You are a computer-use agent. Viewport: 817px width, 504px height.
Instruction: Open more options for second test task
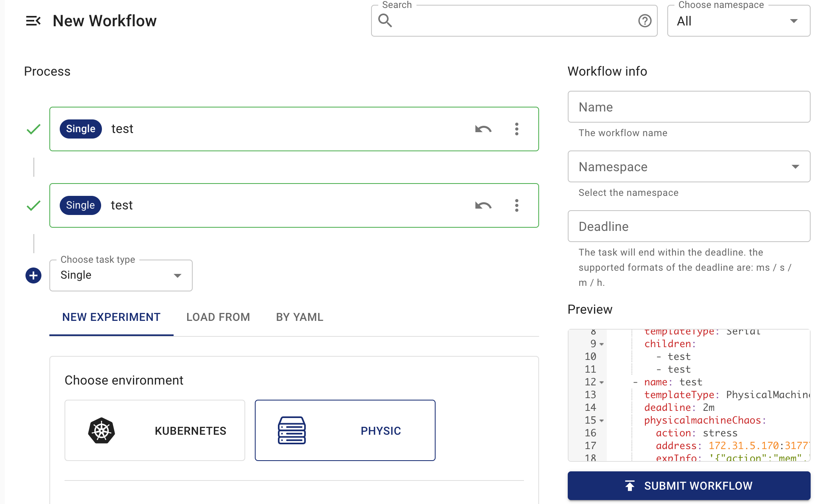(x=516, y=205)
